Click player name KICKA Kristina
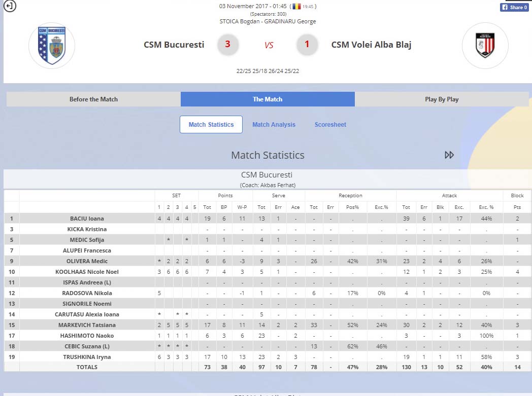Screen dimensions: 532x396 (87, 229)
